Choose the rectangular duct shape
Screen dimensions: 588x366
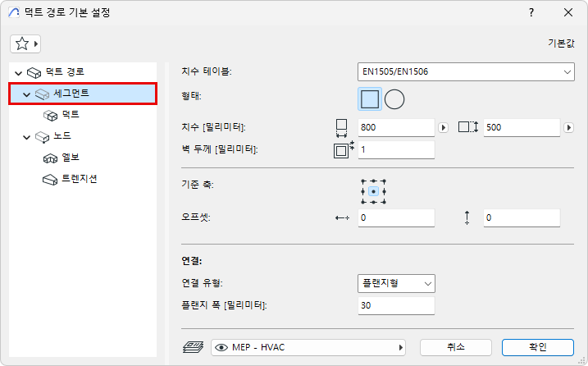(x=370, y=99)
